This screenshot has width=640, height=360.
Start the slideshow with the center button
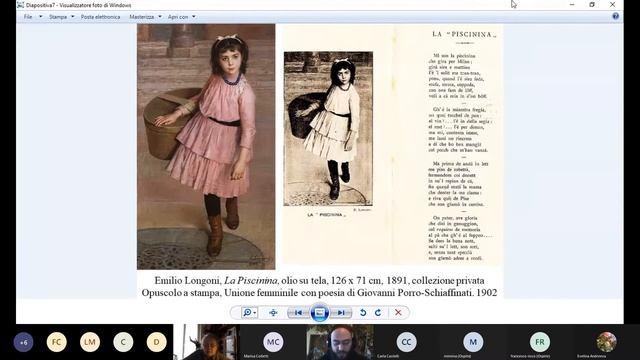(x=320, y=313)
